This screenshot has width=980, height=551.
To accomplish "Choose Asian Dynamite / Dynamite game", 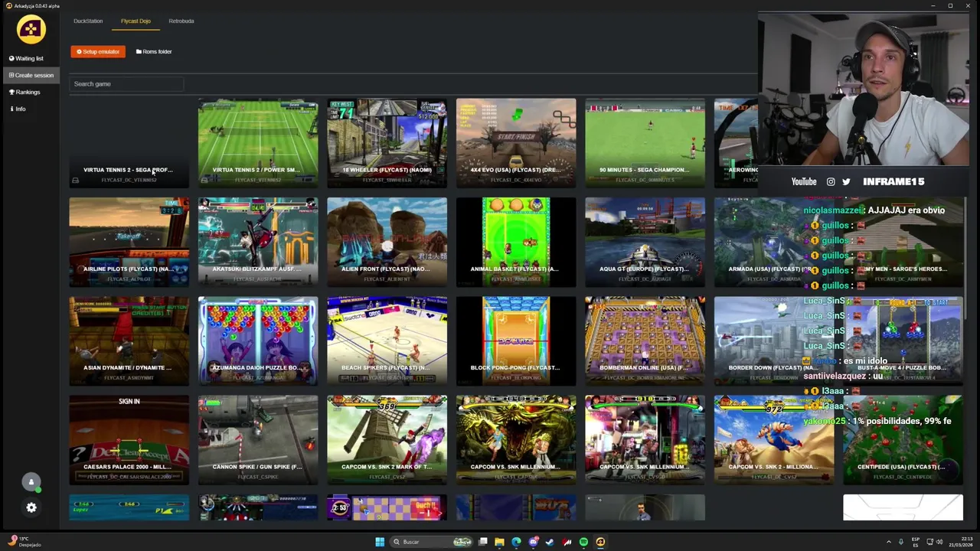I will pyautogui.click(x=129, y=341).
